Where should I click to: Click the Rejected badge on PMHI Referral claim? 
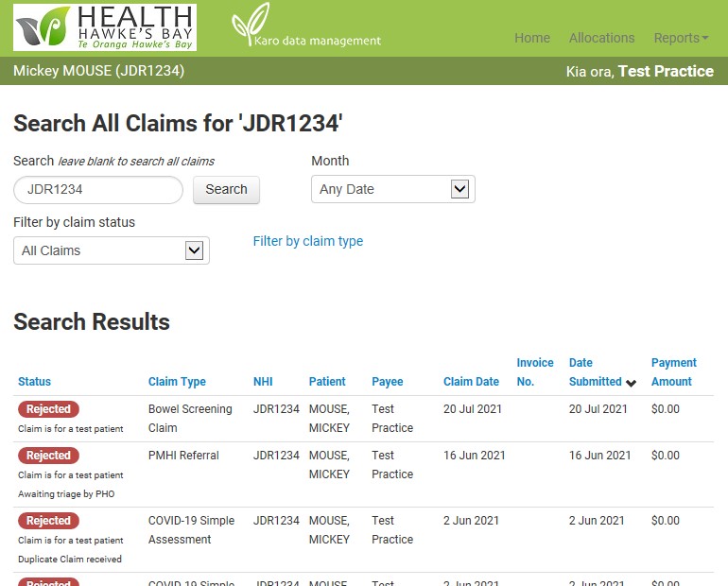(48, 456)
